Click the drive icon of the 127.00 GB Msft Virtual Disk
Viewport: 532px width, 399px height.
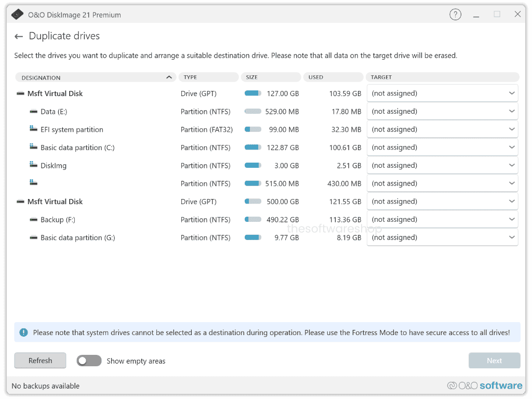pyautogui.click(x=20, y=94)
